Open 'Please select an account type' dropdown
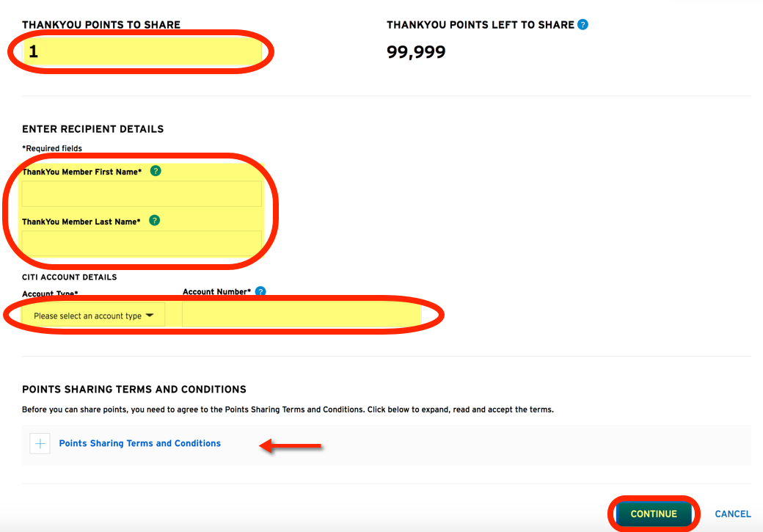The image size is (763, 532). click(93, 316)
